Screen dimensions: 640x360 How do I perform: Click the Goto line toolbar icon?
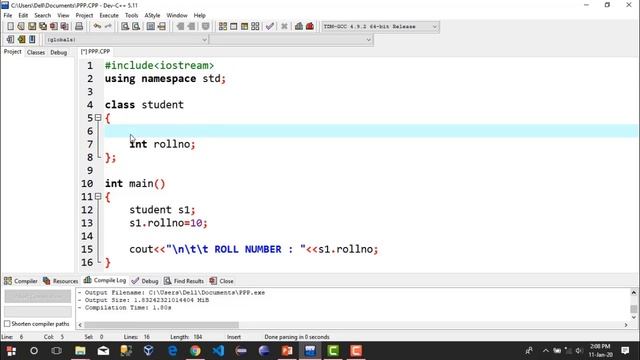[x=162, y=27]
